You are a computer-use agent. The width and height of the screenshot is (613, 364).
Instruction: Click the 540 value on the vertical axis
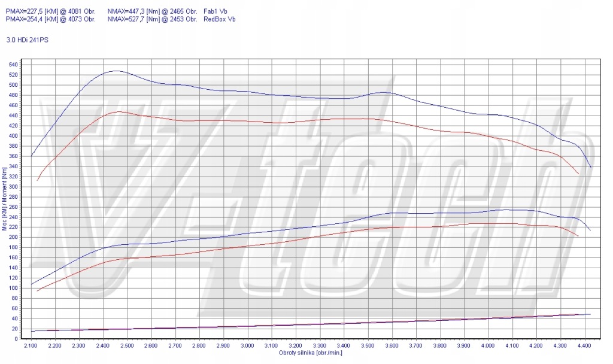14,63
